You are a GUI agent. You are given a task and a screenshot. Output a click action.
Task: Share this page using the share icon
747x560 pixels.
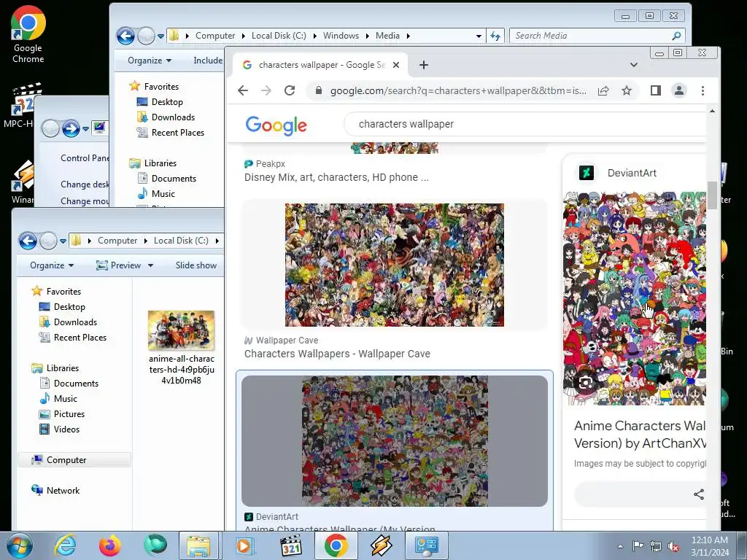tap(603, 90)
